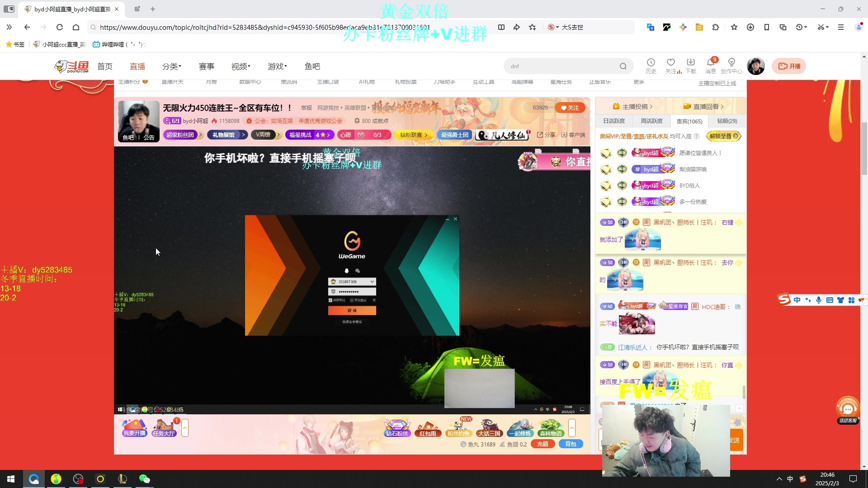
Task: Toggle the 关注 follow button
Action: (570, 108)
